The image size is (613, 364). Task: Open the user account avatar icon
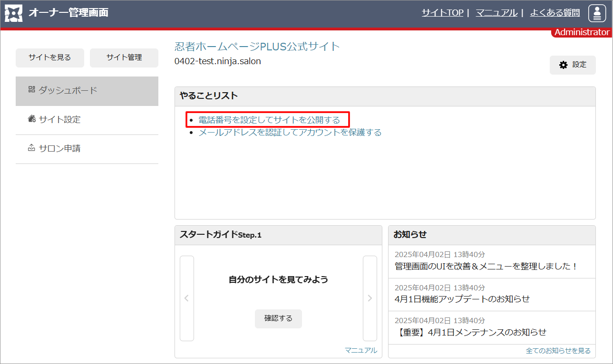pos(597,13)
